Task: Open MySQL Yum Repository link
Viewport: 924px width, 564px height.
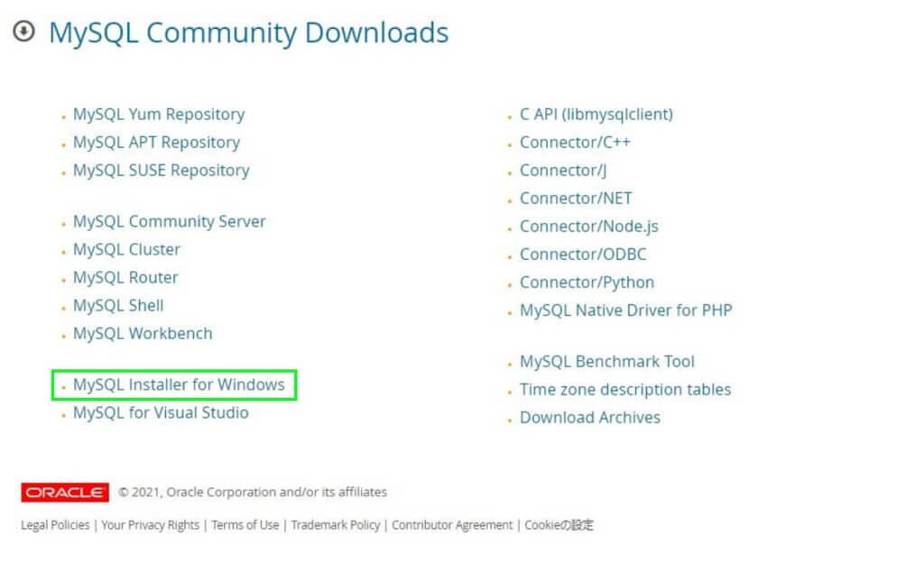Action: point(159,115)
